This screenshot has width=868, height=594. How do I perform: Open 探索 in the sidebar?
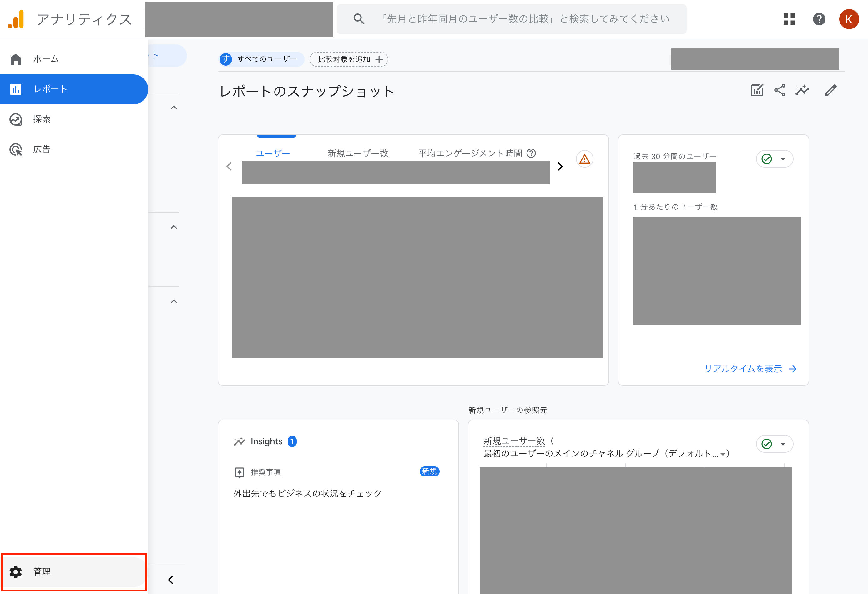74,119
